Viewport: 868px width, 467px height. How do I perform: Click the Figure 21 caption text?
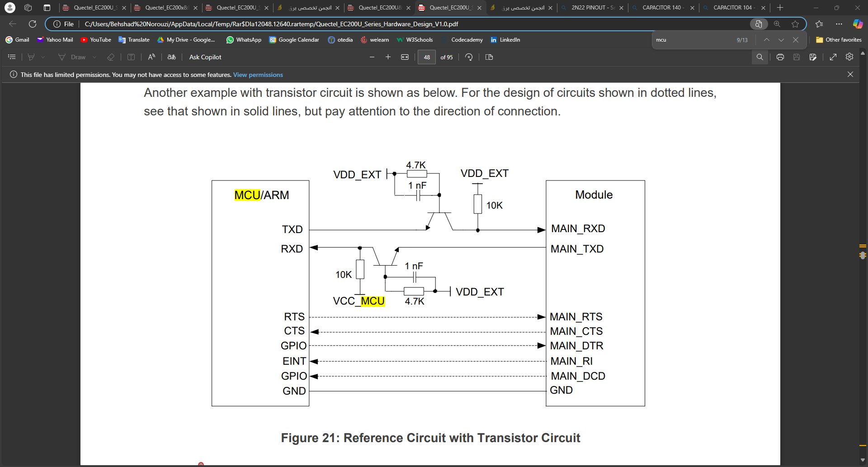pyautogui.click(x=430, y=438)
